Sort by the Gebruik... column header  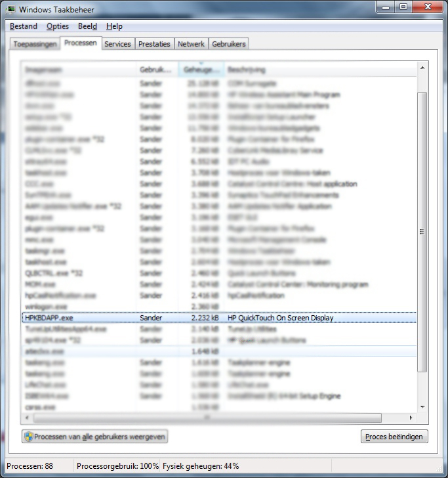(x=157, y=70)
